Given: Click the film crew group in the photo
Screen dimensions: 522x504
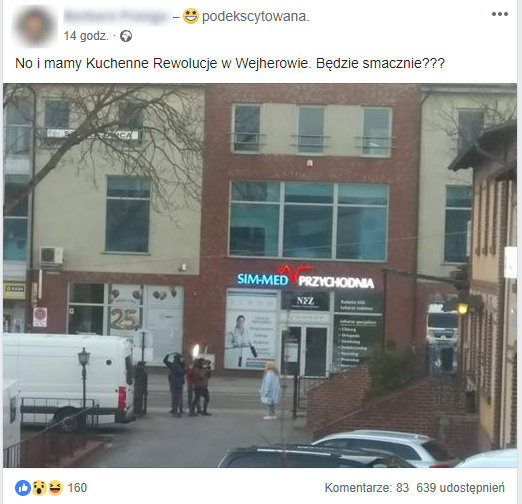Looking at the screenshot, I should pyautogui.click(x=188, y=381).
